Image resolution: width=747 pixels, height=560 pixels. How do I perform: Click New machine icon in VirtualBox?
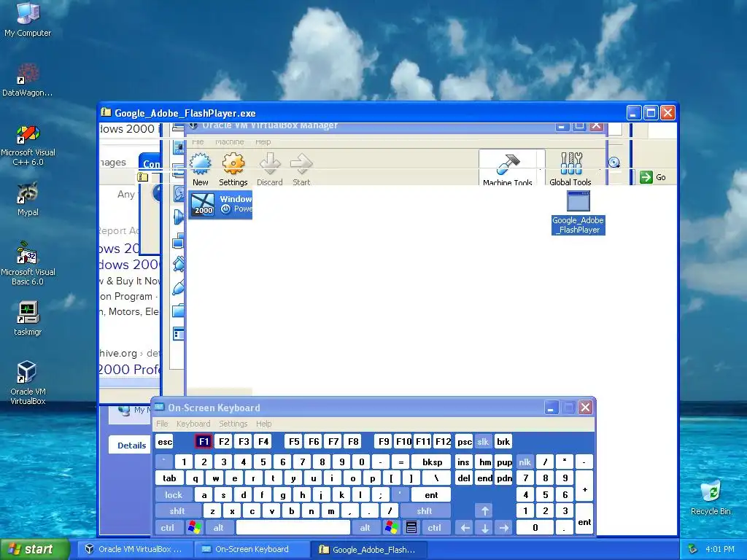200,169
